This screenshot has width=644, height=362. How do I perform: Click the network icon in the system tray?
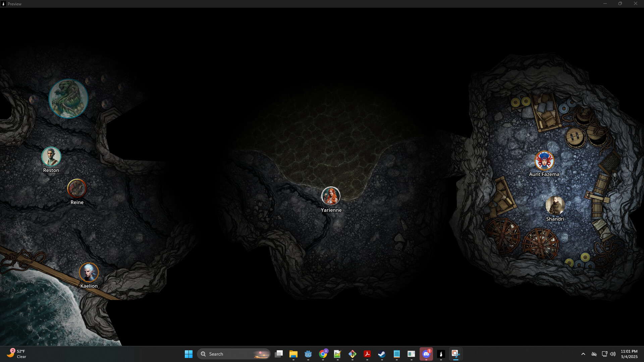pos(604,354)
